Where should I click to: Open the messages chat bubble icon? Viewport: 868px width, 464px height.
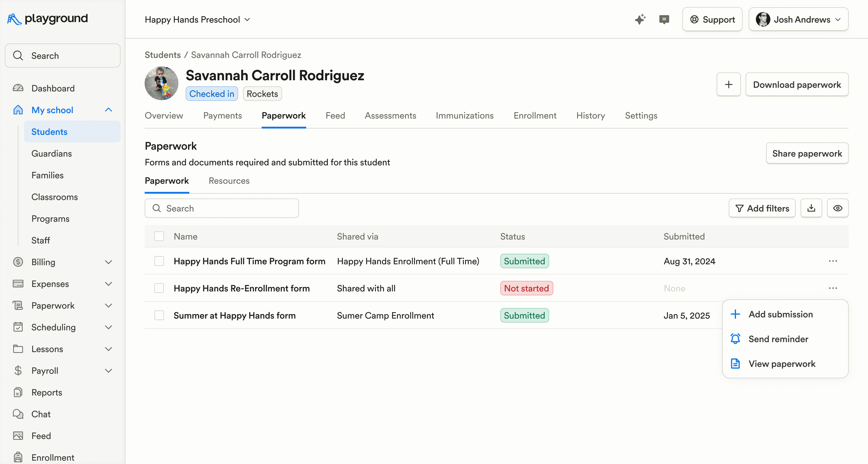[664, 19]
